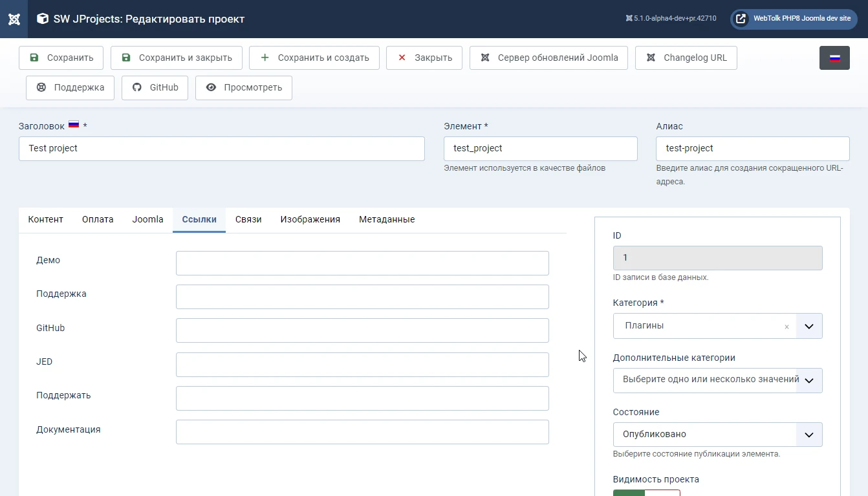Click the Закрыть button
The width and height of the screenshot is (868, 496).
pyautogui.click(x=424, y=58)
